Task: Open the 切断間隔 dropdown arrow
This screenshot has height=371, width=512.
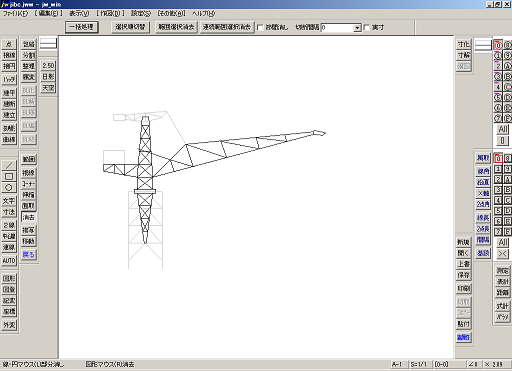Action: pyautogui.click(x=357, y=28)
